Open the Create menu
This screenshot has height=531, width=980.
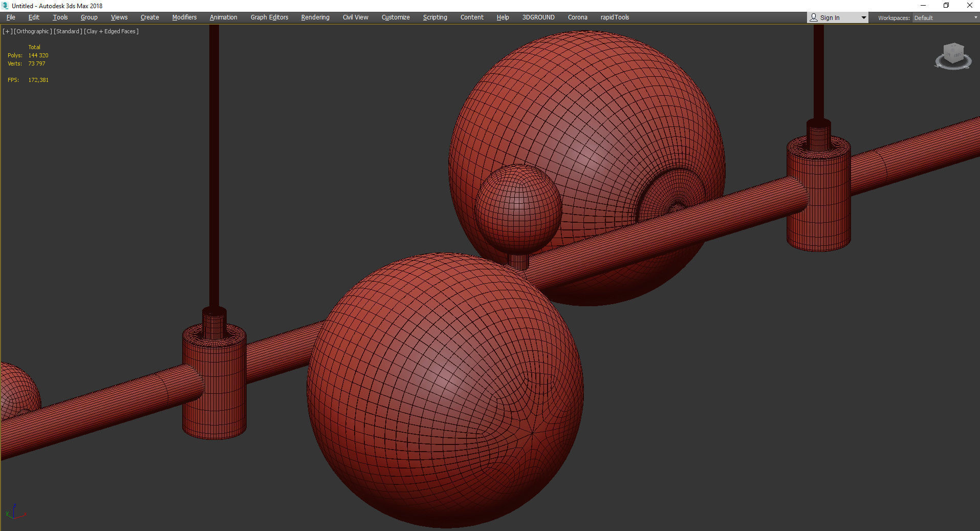[x=150, y=17]
